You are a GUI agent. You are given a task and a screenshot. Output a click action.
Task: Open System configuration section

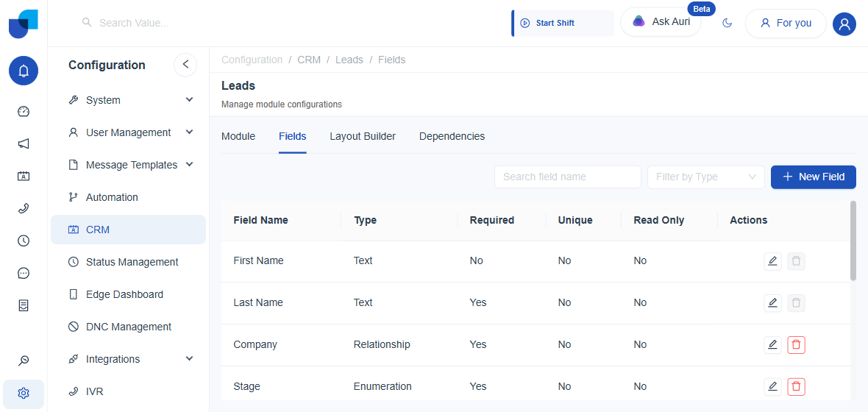[128, 100]
